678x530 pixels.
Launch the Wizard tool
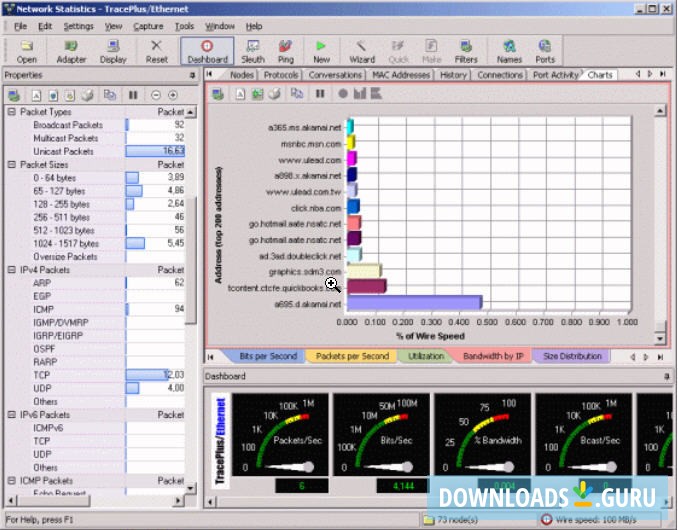[361, 51]
